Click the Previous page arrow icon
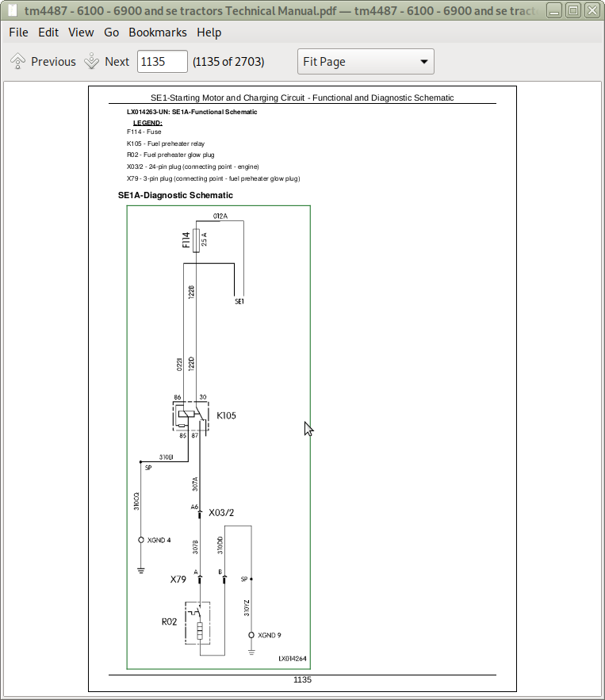The height and width of the screenshot is (700, 605). (17, 61)
